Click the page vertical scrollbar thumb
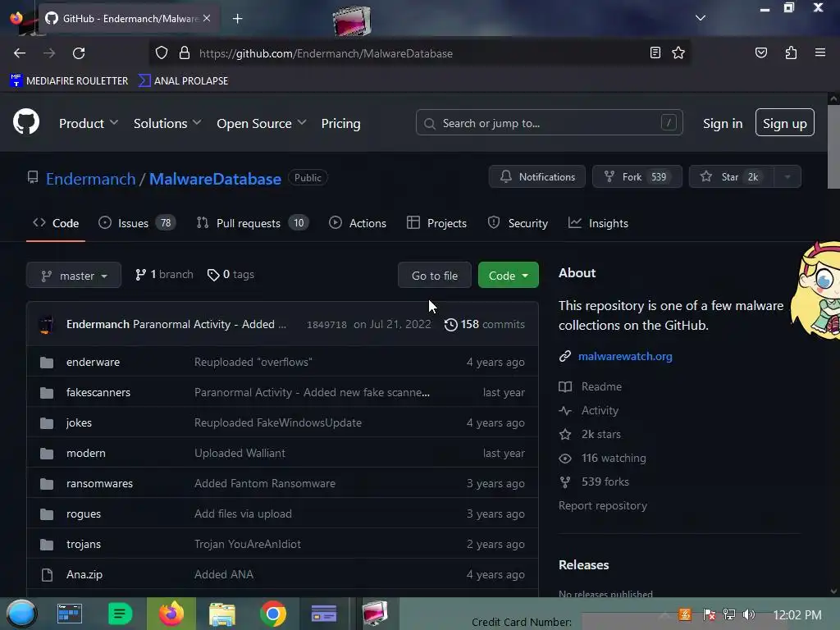 (x=833, y=146)
